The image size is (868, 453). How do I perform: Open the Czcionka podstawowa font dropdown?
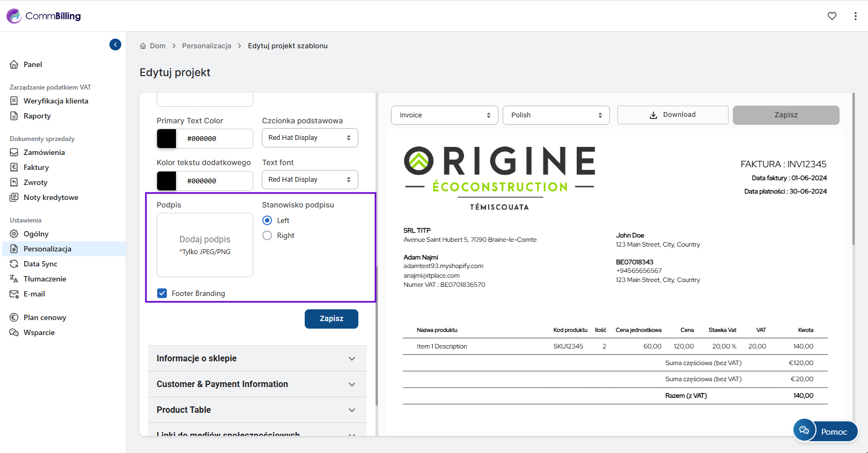310,138
